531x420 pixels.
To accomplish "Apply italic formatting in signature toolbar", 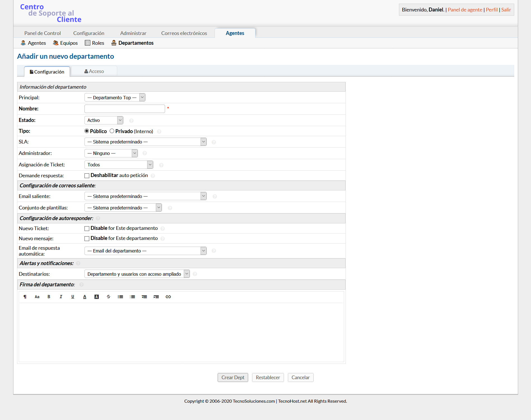I will pyautogui.click(x=61, y=297).
